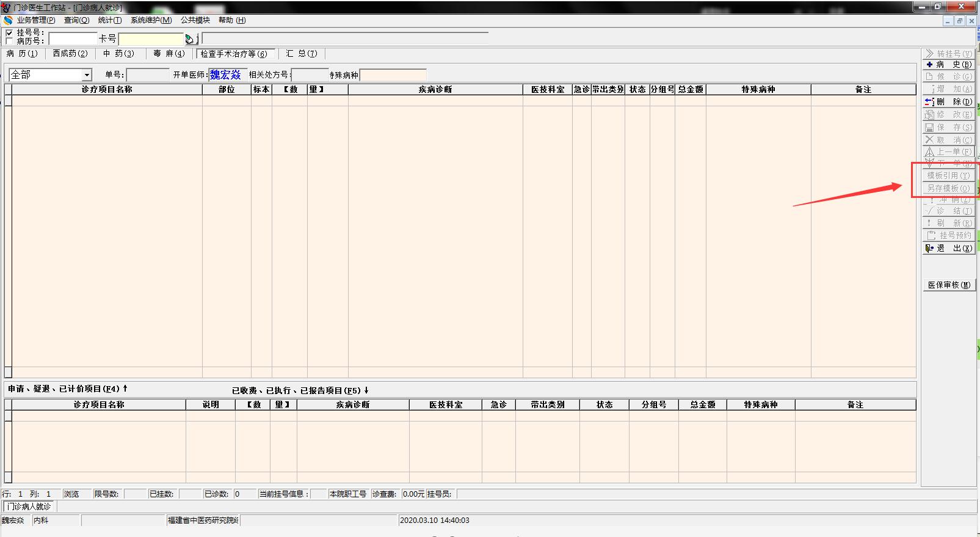Click the 门诊病人就诊 window tab at bottom
Image resolution: width=980 pixels, height=537 pixels.
coord(29,506)
